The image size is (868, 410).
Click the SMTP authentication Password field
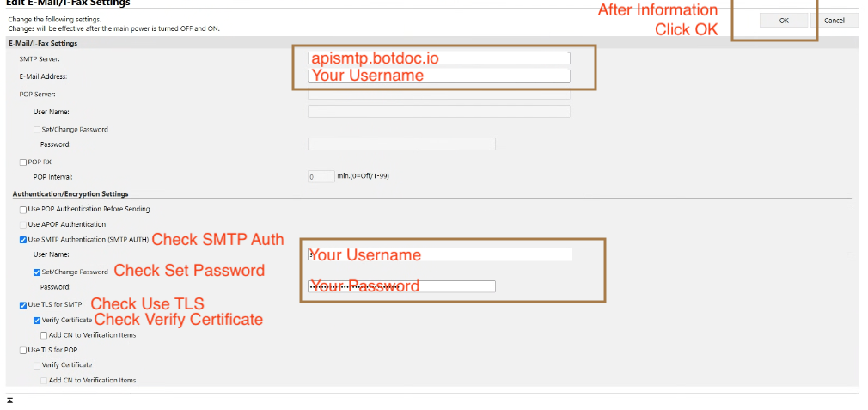click(401, 286)
